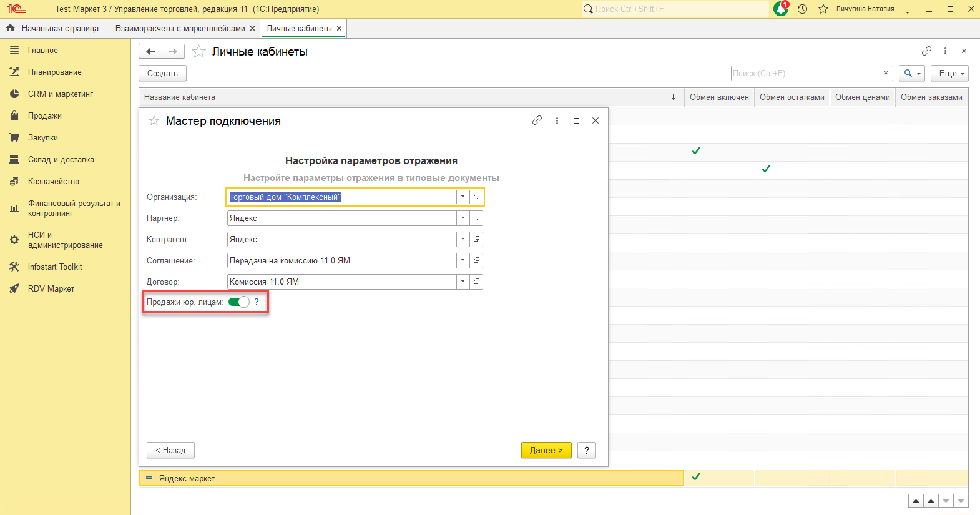Add Мастер подключения to favorites with the star
Screen dimensions: 980x515
154,120
